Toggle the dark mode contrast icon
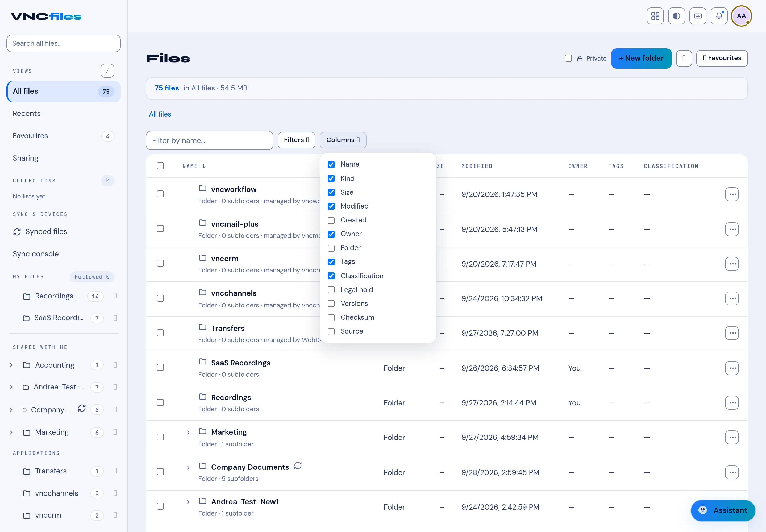Screen dimensions: 766x532 (x=676, y=16)
